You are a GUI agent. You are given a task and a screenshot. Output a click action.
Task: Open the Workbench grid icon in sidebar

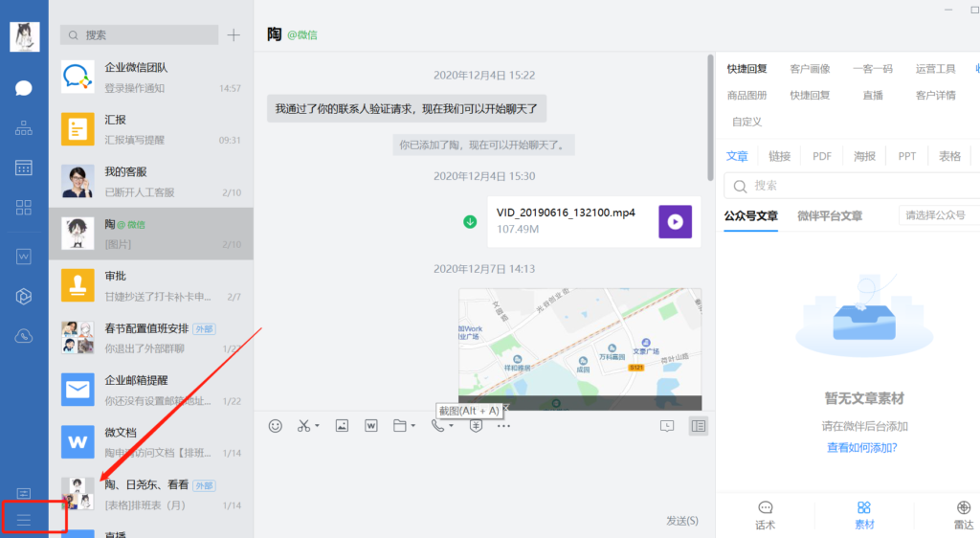(x=24, y=208)
